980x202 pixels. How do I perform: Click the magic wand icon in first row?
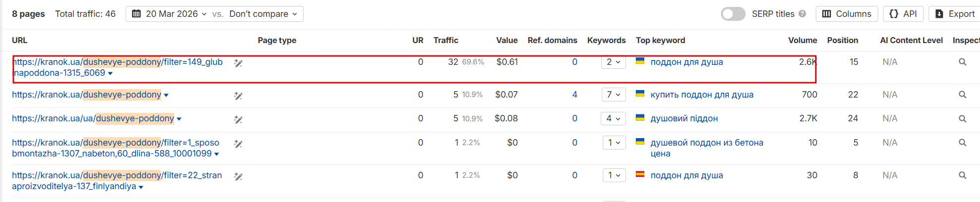click(238, 63)
